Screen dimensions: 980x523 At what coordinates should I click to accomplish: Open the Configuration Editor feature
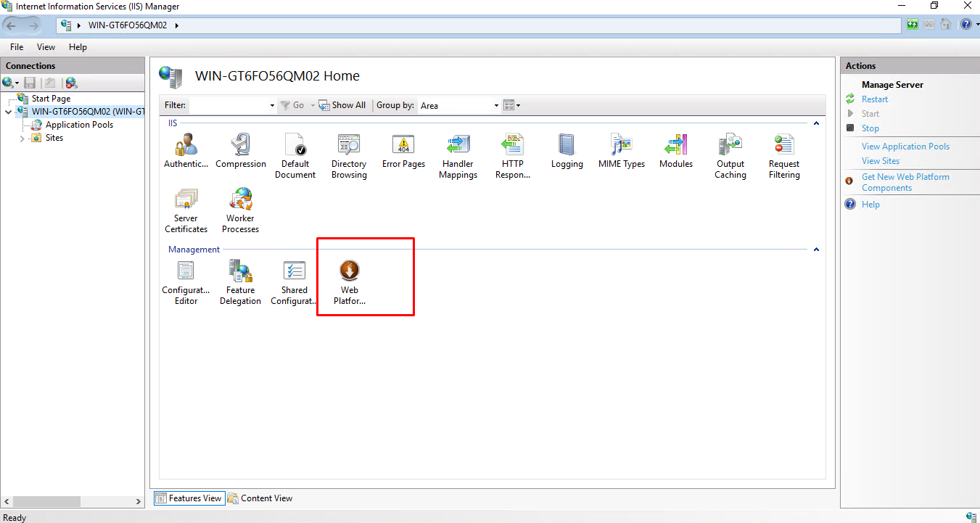(x=186, y=282)
